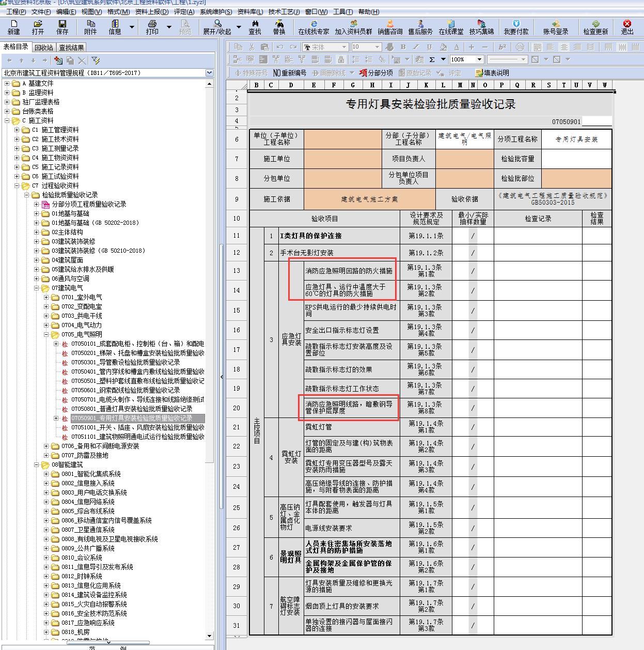Open the 文件(F) menu
The image size is (644, 650).
[x=41, y=11]
